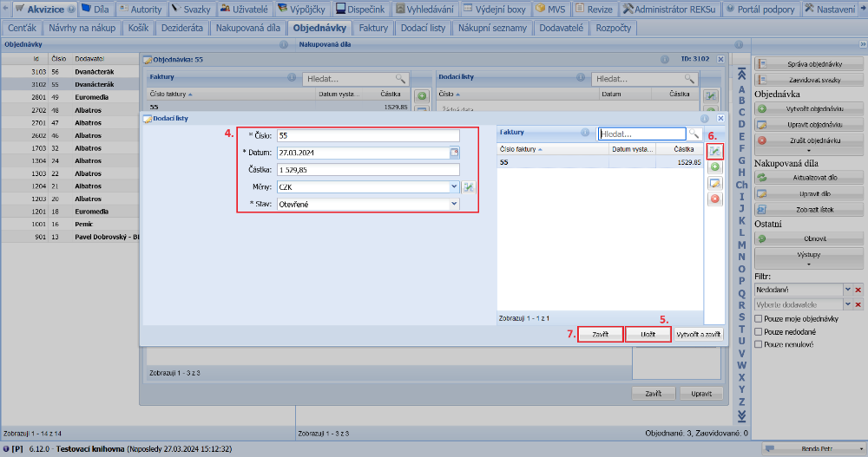Click Vytvořit a zavřít button
Viewport: 868px width, 457px height.
[x=699, y=334]
